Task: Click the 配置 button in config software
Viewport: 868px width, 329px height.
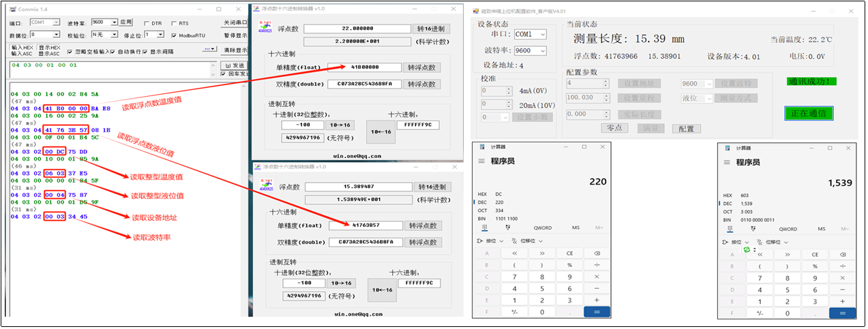Action: (686, 128)
